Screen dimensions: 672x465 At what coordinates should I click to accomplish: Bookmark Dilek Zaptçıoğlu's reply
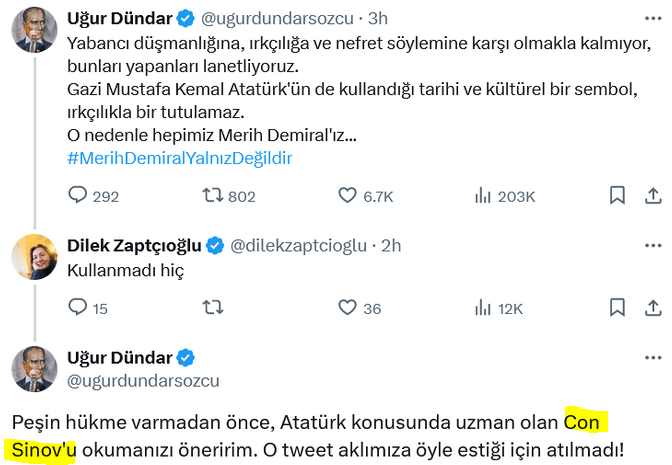618,308
